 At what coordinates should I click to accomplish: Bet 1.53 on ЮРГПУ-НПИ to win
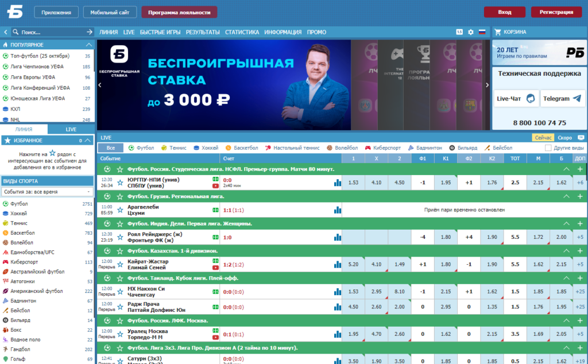[x=353, y=183]
